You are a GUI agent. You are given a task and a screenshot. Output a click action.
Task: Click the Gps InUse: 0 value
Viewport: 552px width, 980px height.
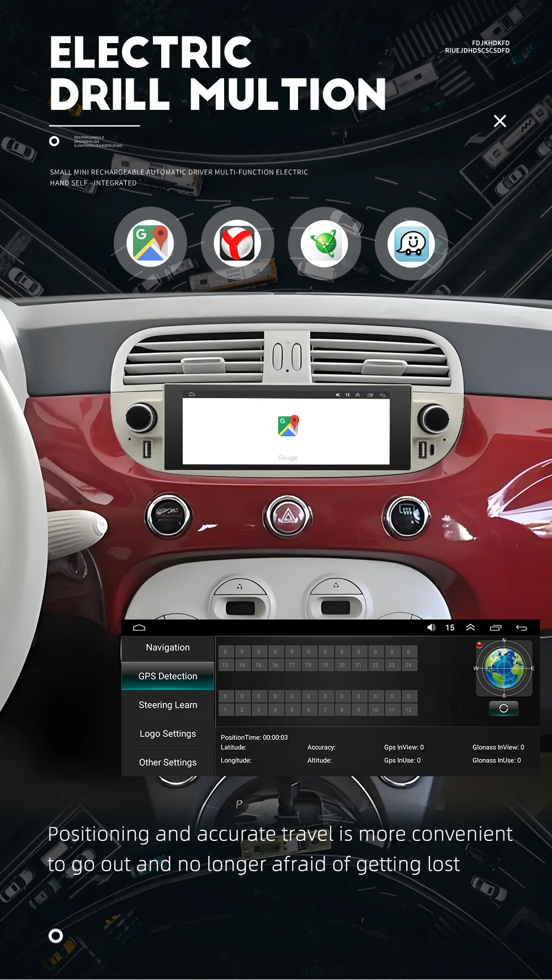tap(402, 761)
